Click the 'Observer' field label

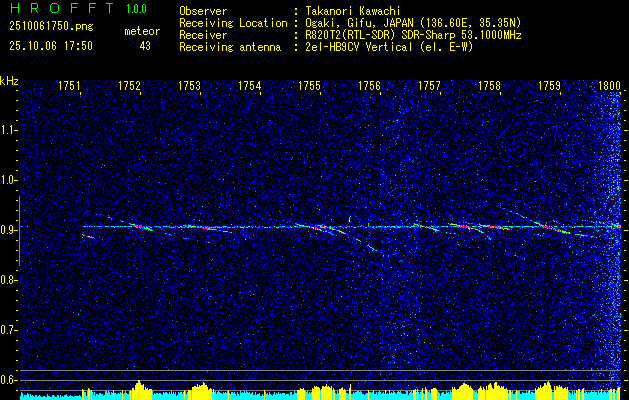click(x=203, y=11)
